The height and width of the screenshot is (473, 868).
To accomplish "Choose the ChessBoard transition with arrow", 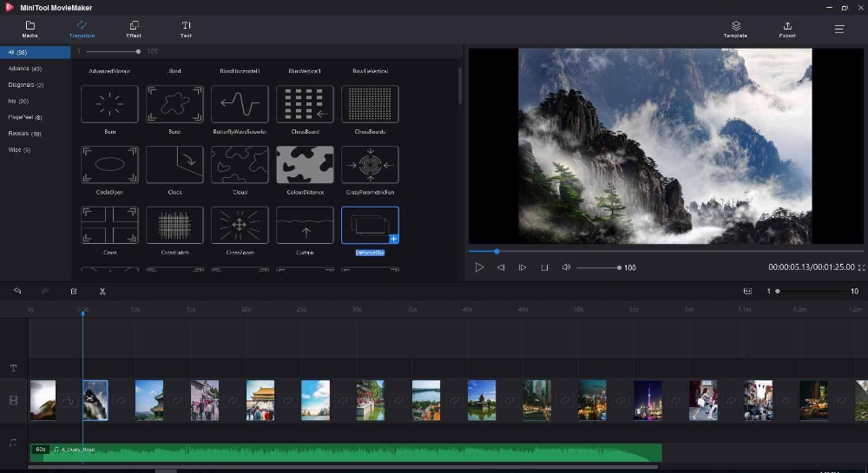I will pos(305,104).
